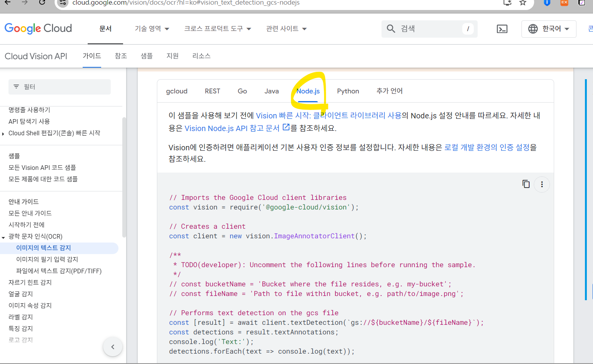Select the REST code tab
The height and width of the screenshot is (364, 593).
(x=213, y=91)
